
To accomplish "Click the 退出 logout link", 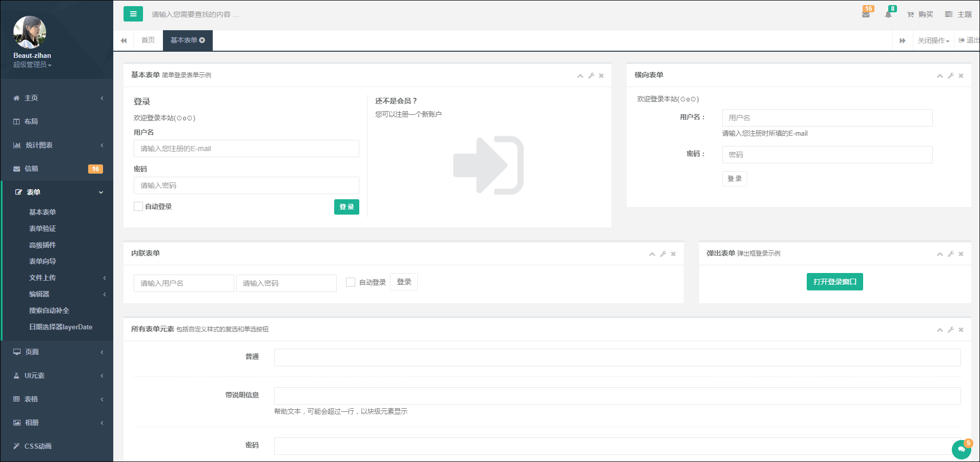I will click(969, 40).
